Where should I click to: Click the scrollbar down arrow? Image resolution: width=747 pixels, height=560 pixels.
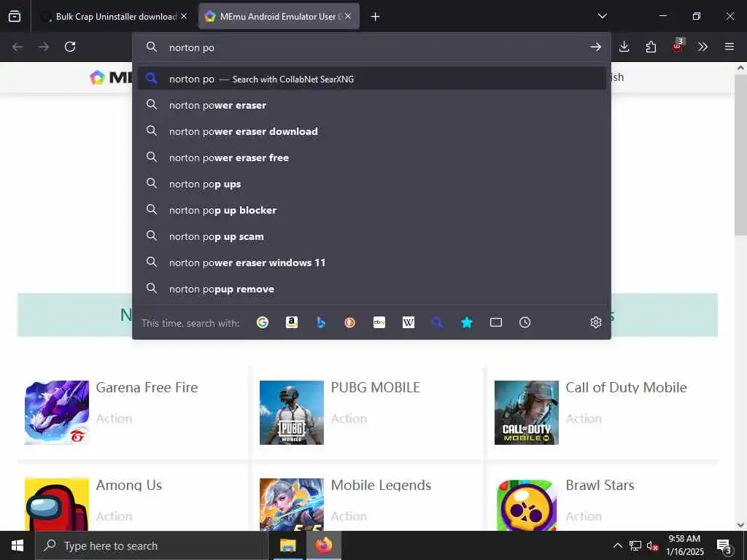[x=740, y=525]
